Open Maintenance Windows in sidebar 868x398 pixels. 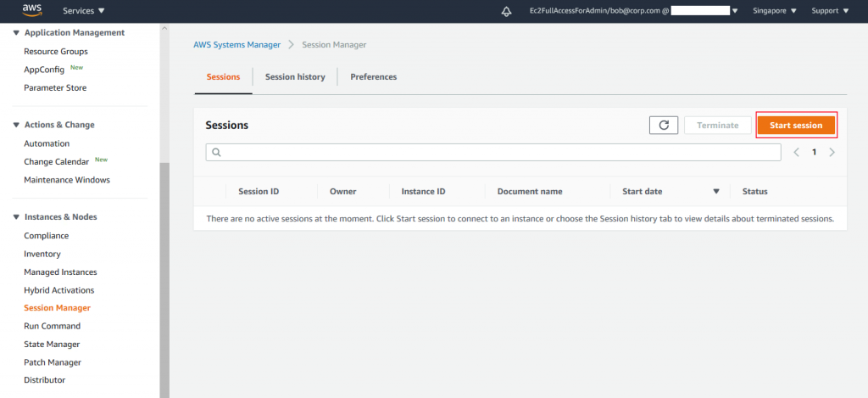coord(67,180)
